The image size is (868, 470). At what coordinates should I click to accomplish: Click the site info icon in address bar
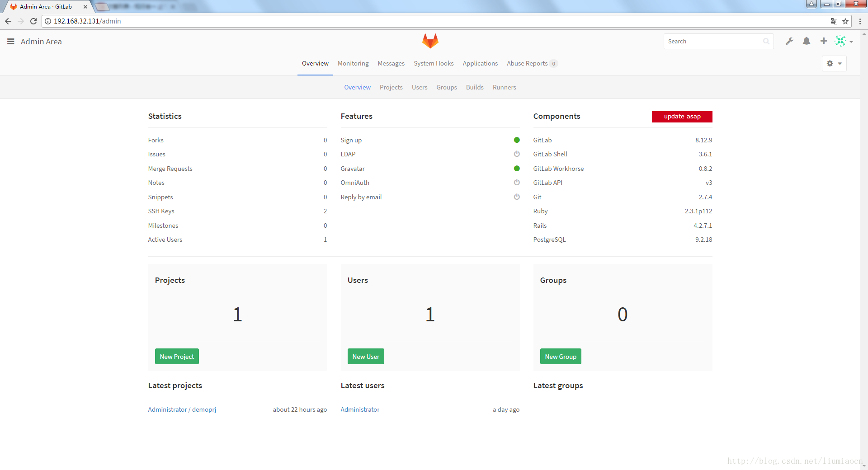pos(48,21)
